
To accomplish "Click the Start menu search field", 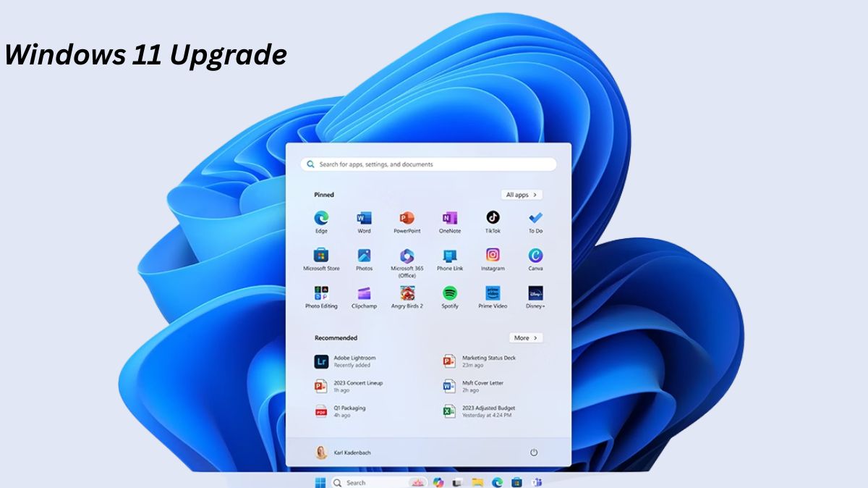I will coord(428,164).
